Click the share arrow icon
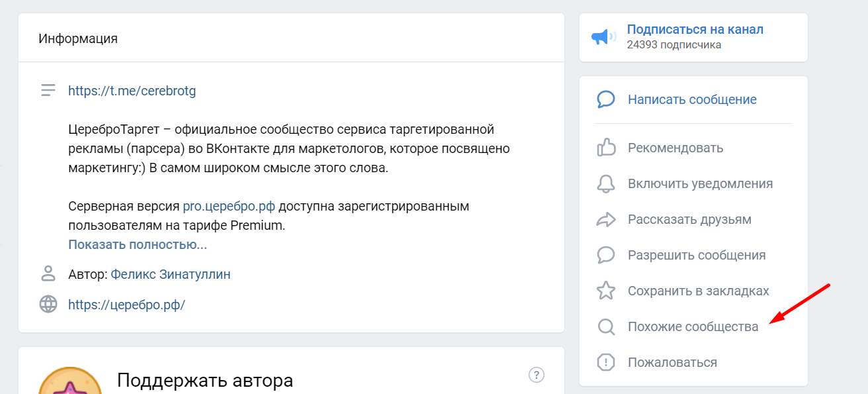This screenshot has width=868, height=394. pyautogui.click(x=606, y=219)
